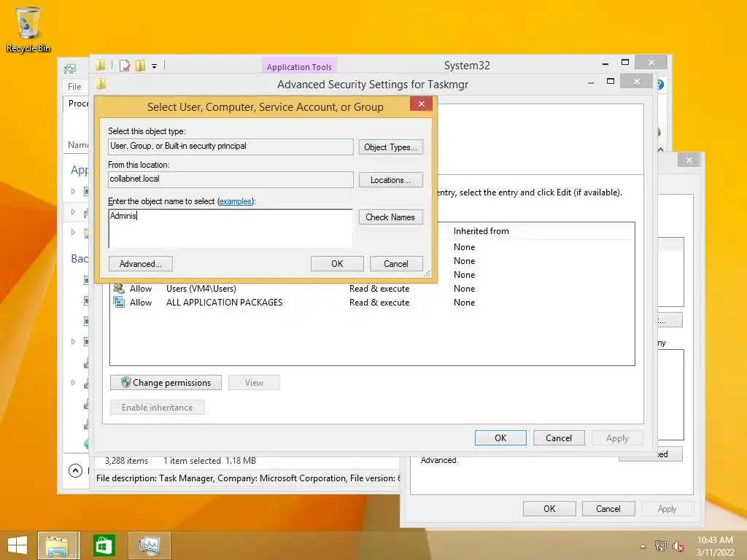This screenshot has width=747, height=560.
Task: Click the collabnet.local location field
Action: (231, 179)
